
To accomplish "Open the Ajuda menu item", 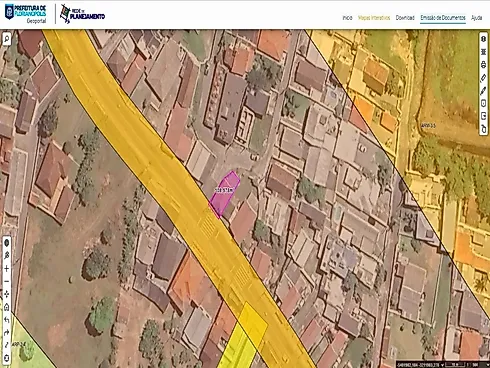I will tap(476, 18).
